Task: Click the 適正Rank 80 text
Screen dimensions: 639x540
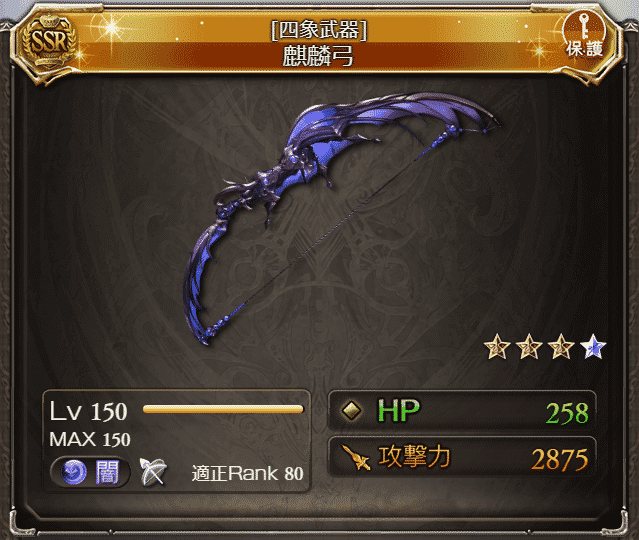Action: pos(247,473)
